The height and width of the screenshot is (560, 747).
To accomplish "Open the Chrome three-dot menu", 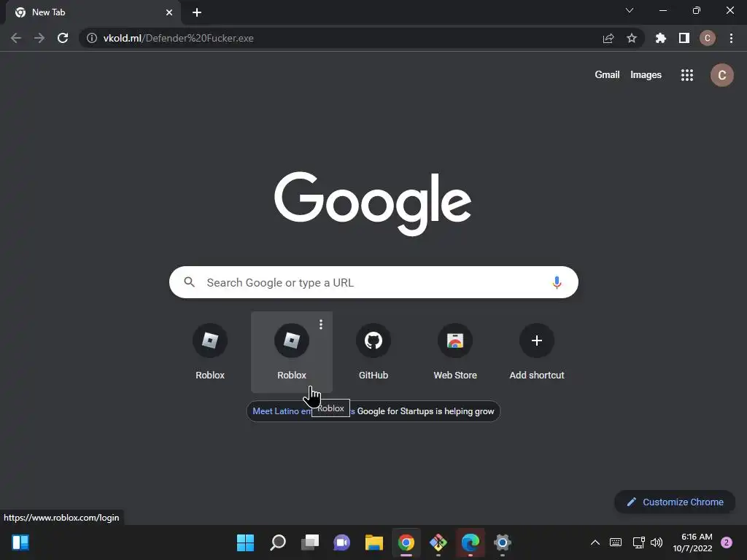I will [x=731, y=38].
